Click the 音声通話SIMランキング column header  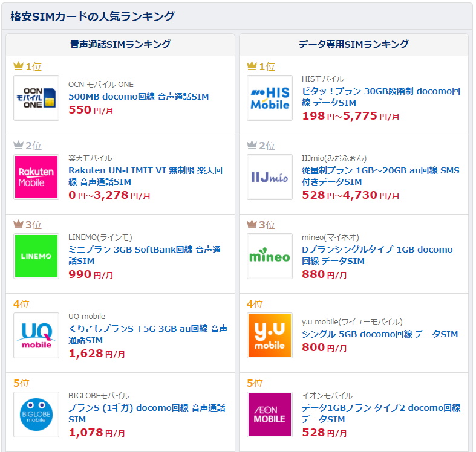point(120,45)
